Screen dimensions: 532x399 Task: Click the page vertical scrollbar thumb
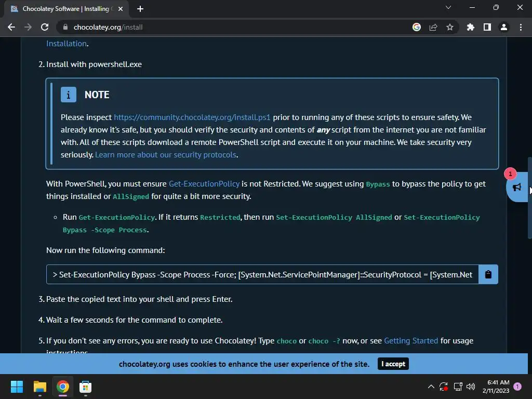point(529,198)
